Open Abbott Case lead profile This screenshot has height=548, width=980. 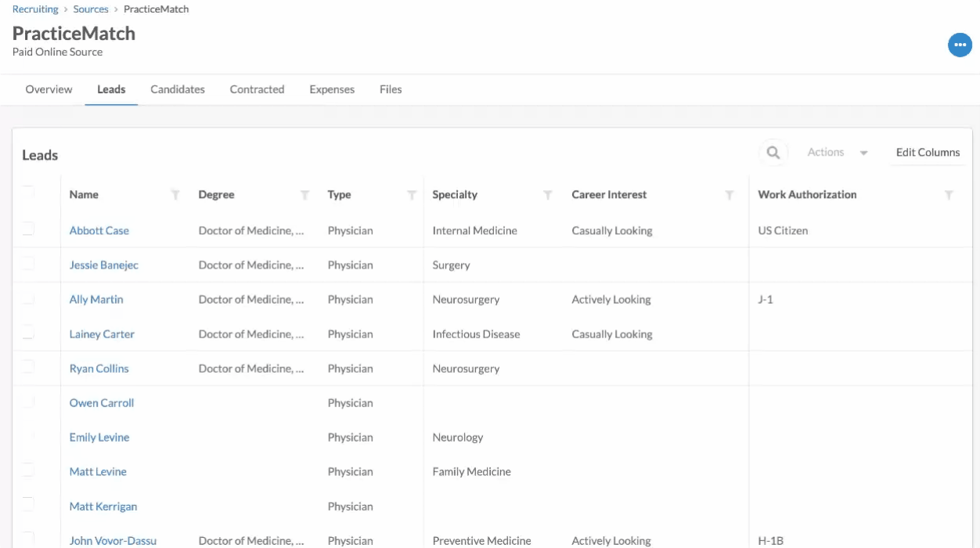[x=99, y=231]
